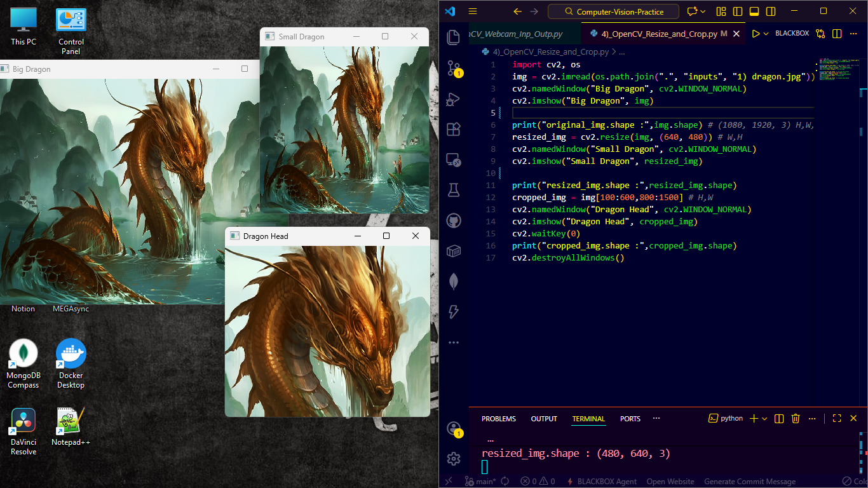Screen dimensions: 868x488
Task: Run the Python file
Action: point(756,34)
